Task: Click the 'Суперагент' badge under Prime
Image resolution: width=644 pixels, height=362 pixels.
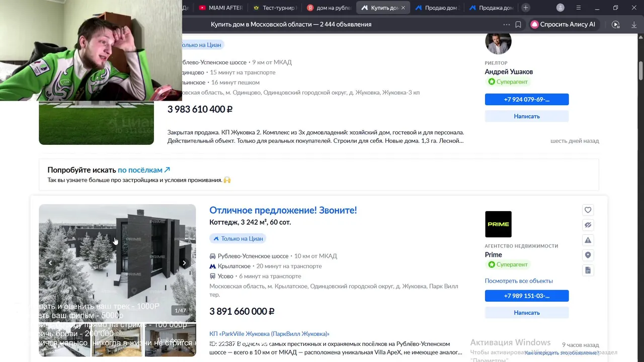Action: point(508,264)
